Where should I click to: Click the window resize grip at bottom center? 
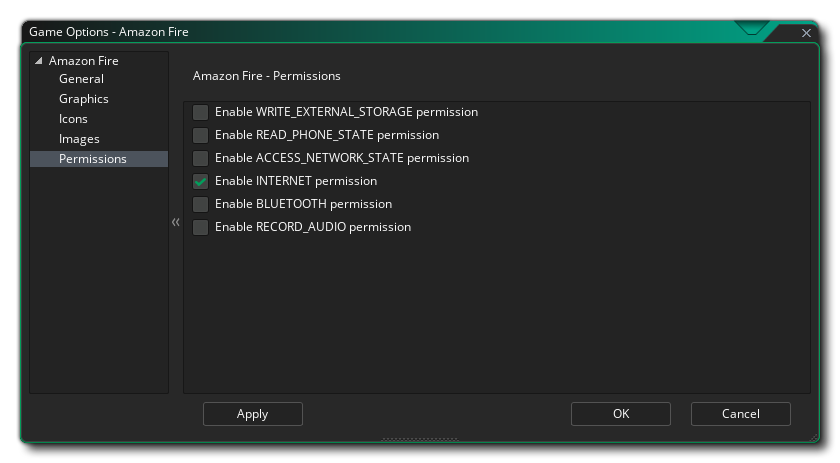point(420,439)
